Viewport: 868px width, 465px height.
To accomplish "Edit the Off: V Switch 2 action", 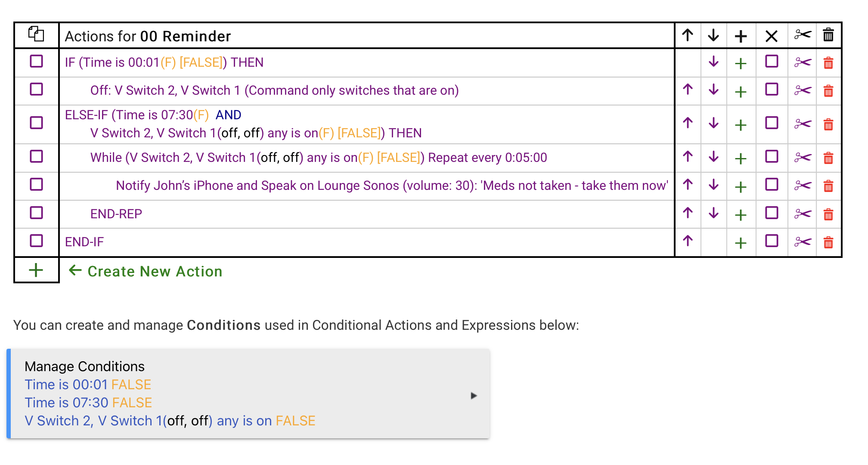I will (275, 90).
